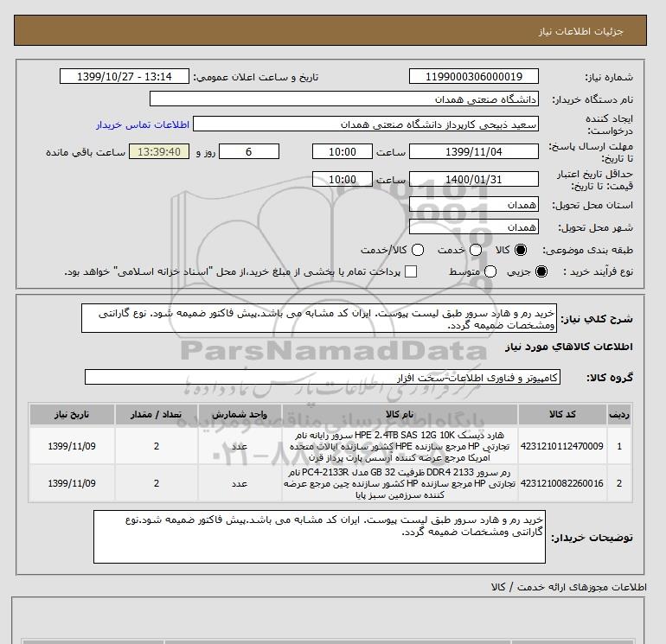Click the price validity date 1400/01/31

click(474, 179)
